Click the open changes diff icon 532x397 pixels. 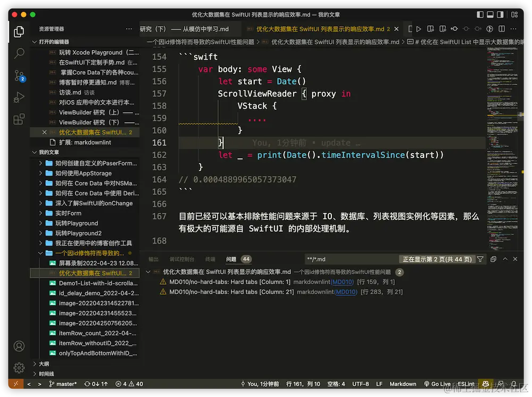pos(443,29)
